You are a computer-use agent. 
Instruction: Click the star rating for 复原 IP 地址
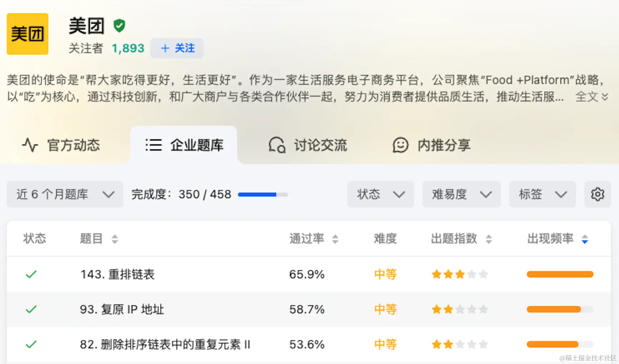click(460, 309)
